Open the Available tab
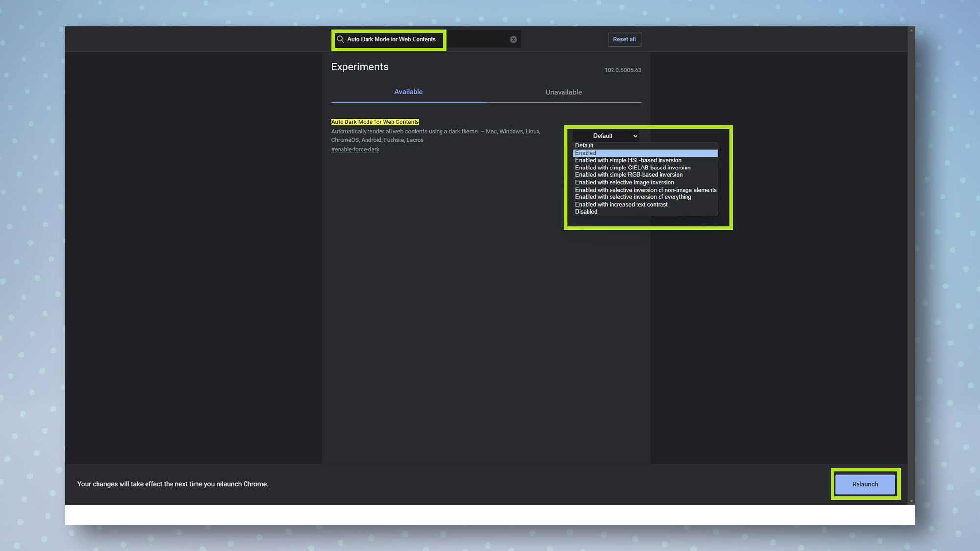980x551 pixels. (408, 92)
